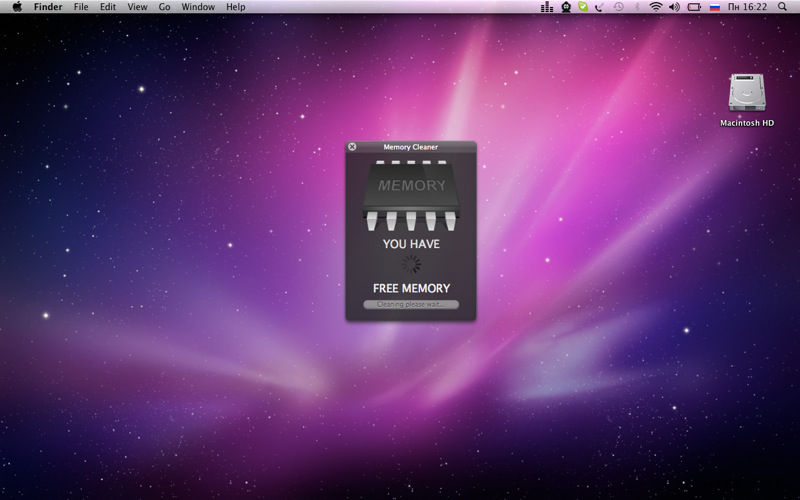Click the Memory Cleaner title bar
This screenshot has height=500, width=800.
point(411,147)
